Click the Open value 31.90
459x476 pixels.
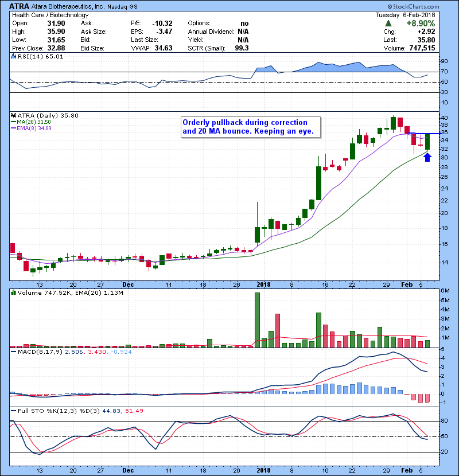(56, 24)
